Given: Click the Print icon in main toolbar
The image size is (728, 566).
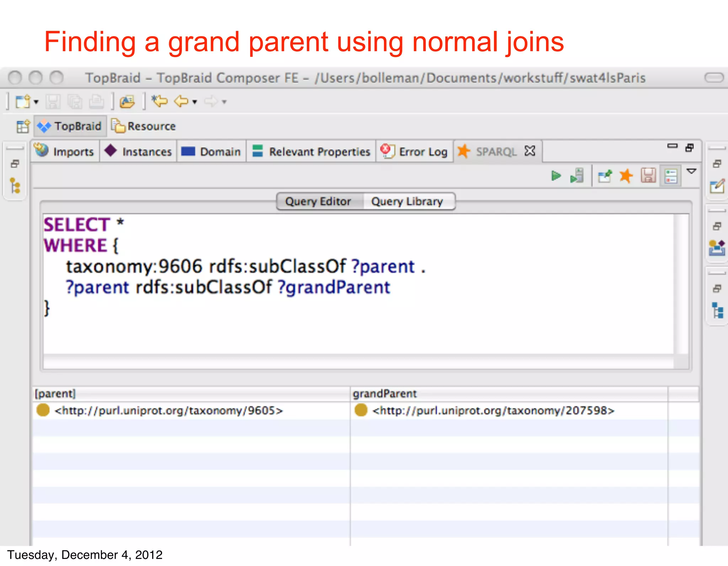Looking at the screenshot, I should (96, 102).
